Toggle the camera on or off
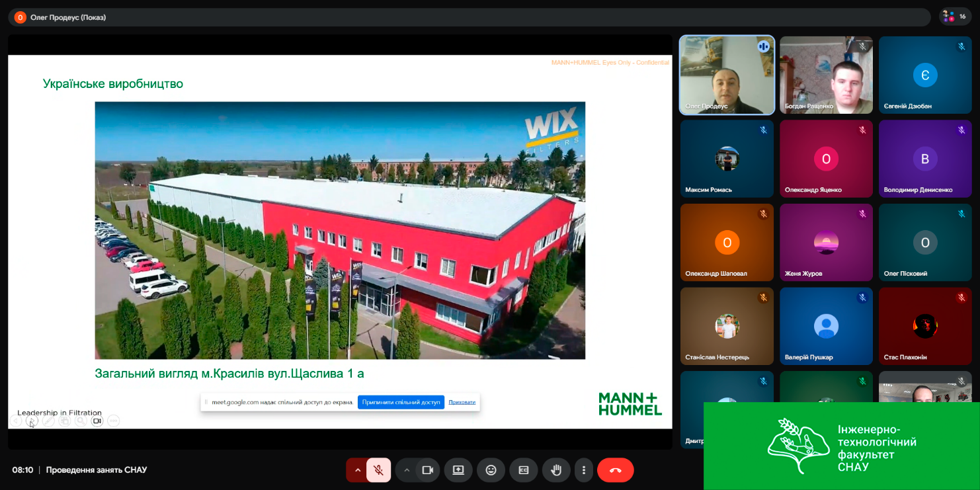 [x=427, y=470]
